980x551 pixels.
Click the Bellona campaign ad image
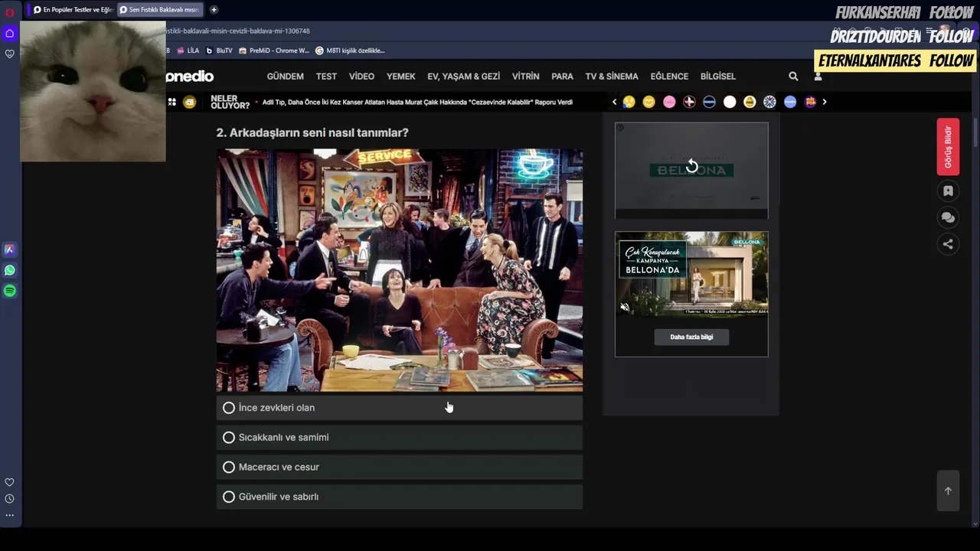click(x=691, y=274)
